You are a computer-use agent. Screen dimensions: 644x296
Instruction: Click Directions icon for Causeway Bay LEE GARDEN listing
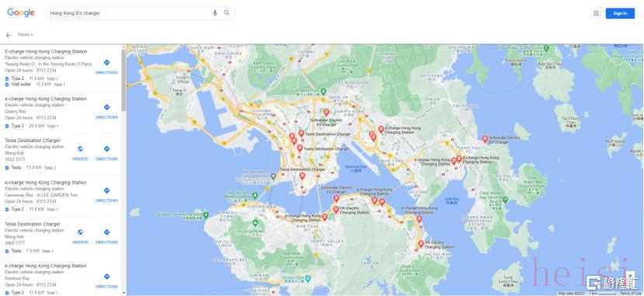point(107,191)
